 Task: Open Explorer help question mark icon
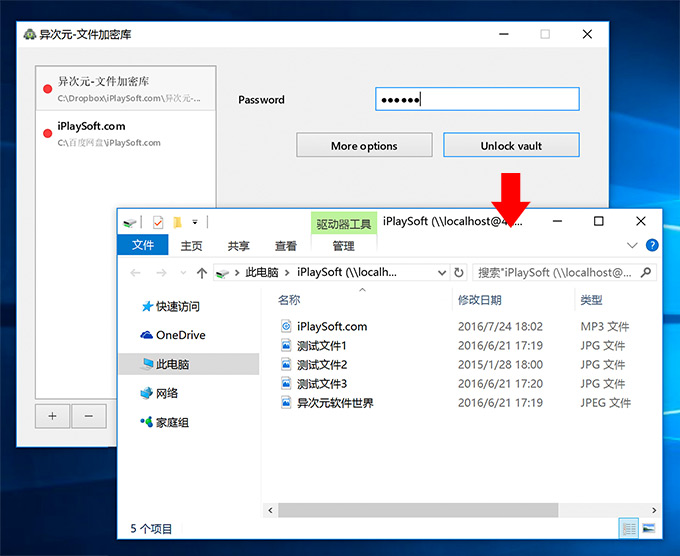tap(652, 245)
